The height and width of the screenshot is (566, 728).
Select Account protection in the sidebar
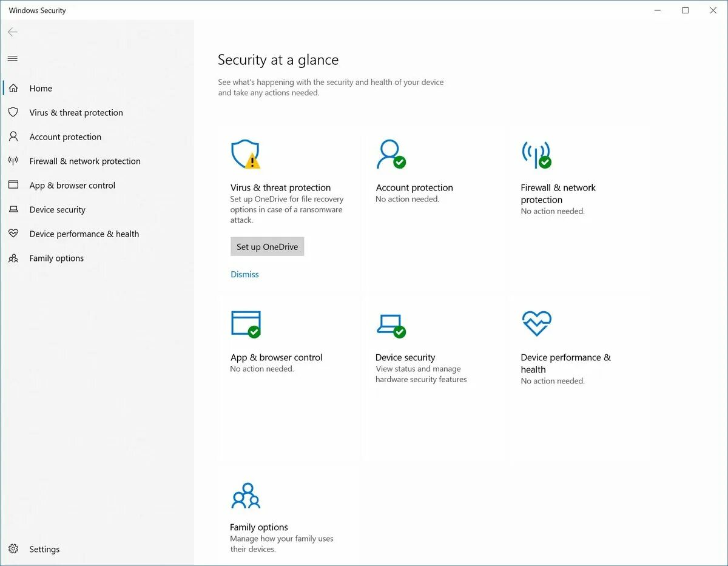pyautogui.click(x=65, y=137)
